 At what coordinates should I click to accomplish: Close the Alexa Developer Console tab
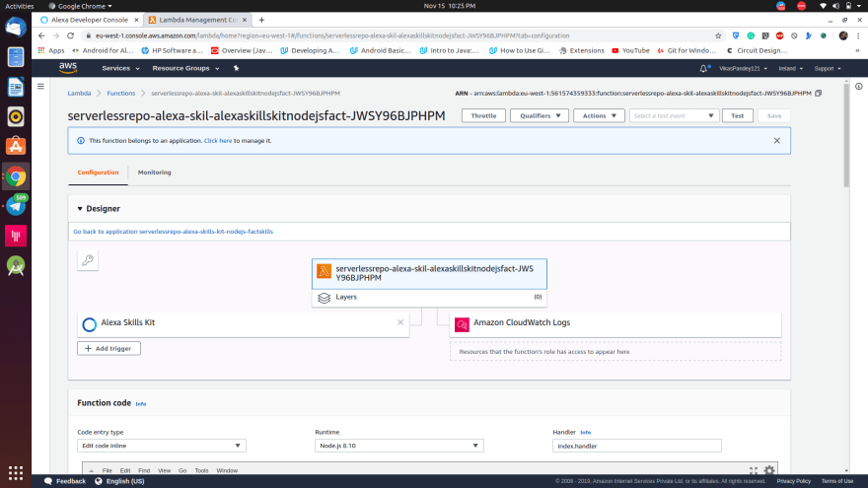tap(136, 20)
